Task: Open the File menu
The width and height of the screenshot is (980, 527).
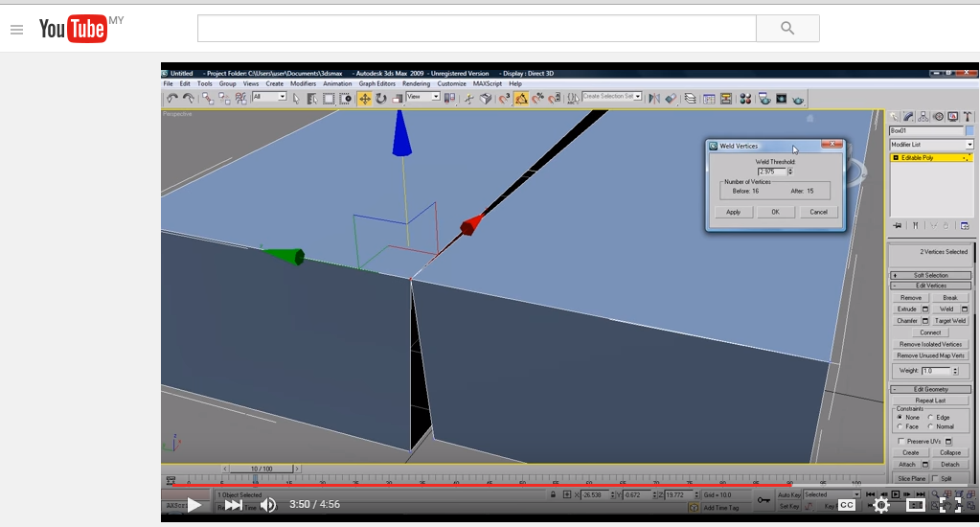Action: [x=169, y=83]
